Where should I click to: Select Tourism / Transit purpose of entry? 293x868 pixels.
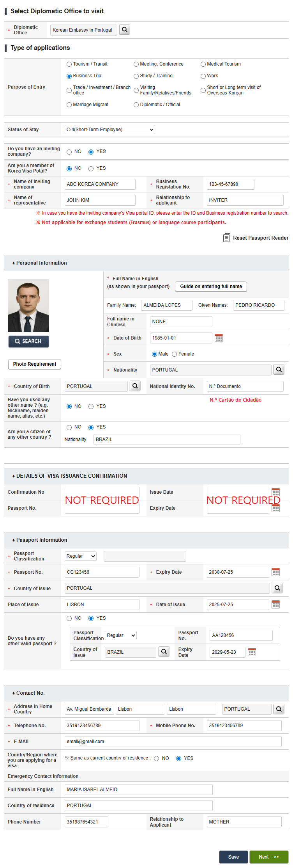click(x=69, y=64)
